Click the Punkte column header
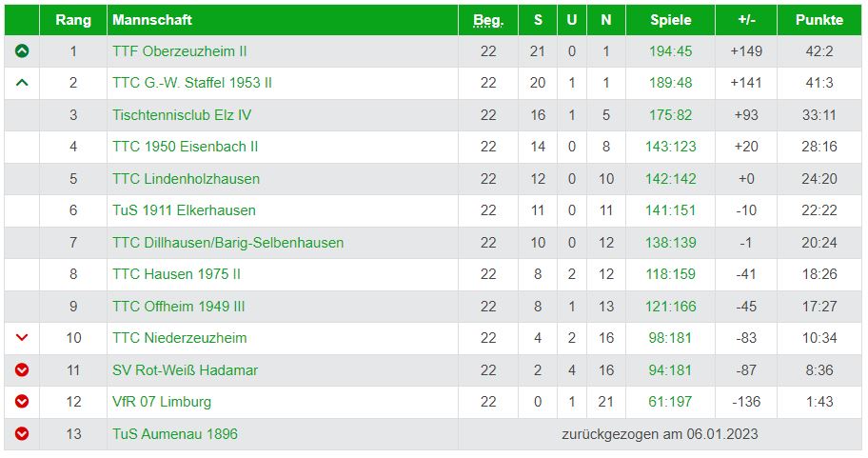This screenshot has width=868, height=458. pos(819,20)
